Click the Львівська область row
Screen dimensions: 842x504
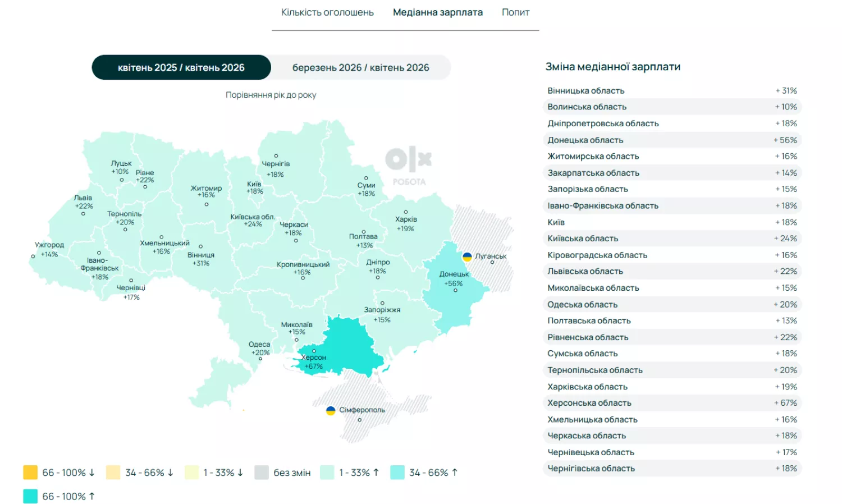672,271
